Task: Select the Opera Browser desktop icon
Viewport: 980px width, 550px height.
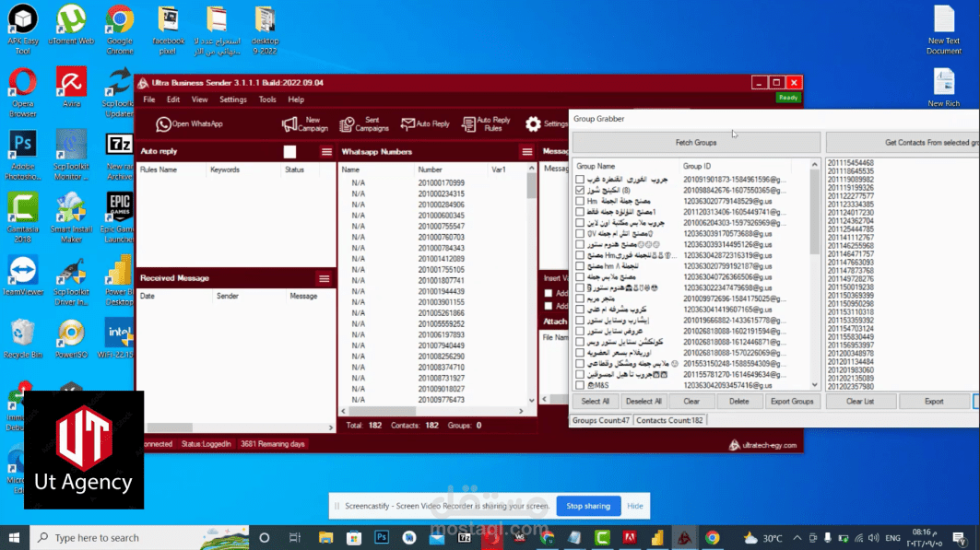Action: click(23, 92)
